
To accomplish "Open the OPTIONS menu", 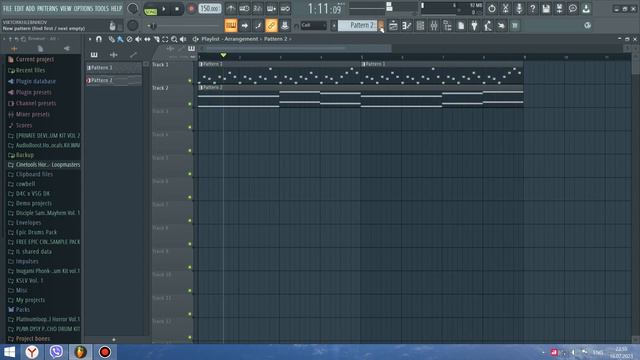I will pyautogui.click(x=83, y=9).
